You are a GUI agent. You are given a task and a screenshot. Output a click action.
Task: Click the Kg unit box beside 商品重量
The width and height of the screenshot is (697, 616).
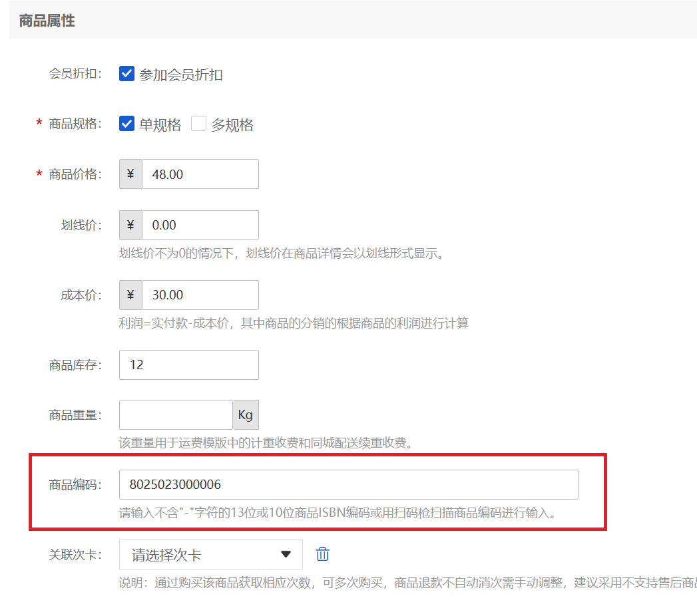pos(246,415)
